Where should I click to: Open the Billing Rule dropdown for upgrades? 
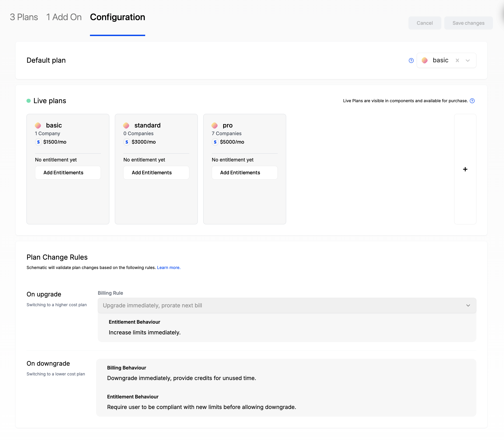point(287,305)
